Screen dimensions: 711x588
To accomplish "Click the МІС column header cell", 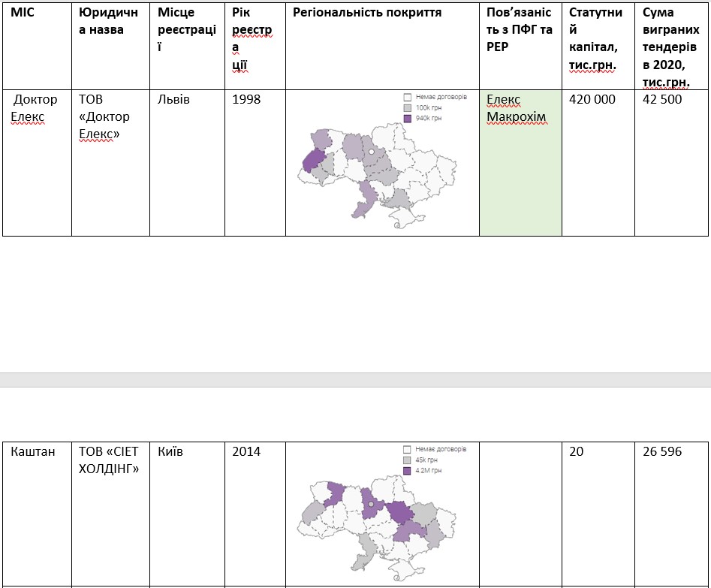I will [x=37, y=45].
